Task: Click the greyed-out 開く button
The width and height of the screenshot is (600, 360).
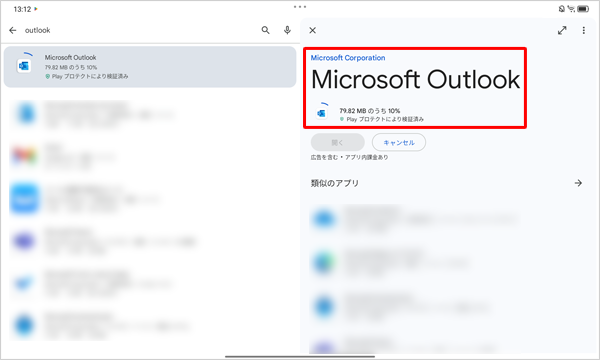Action: click(x=338, y=142)
